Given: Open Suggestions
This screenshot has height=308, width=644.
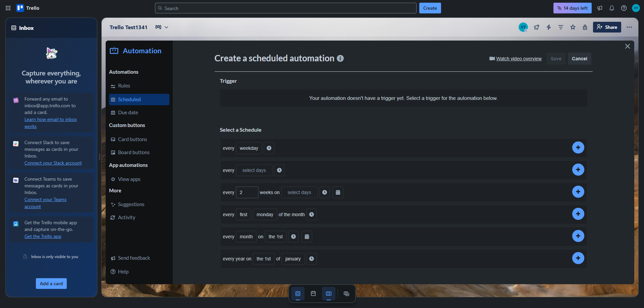Looking at the screenshot, I should point(139,204).
